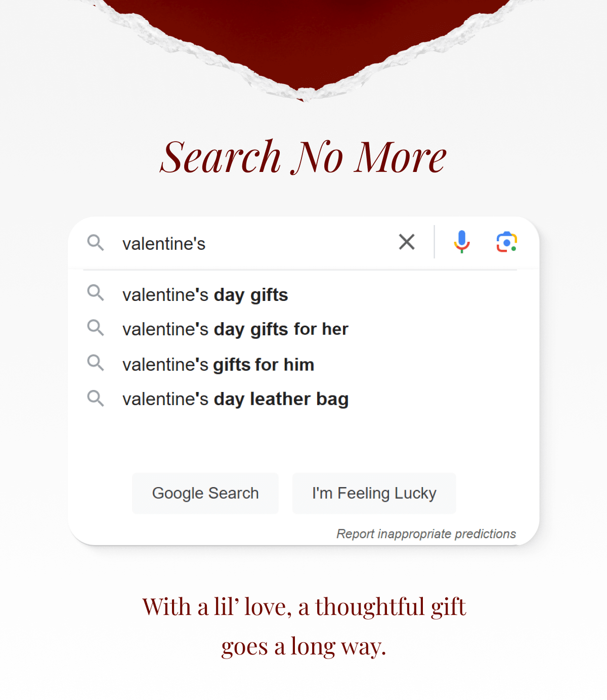This screenshot has height=700, width=607.
Task: Click the magnifying glass in the search bar
Action: tap(96, 243)
